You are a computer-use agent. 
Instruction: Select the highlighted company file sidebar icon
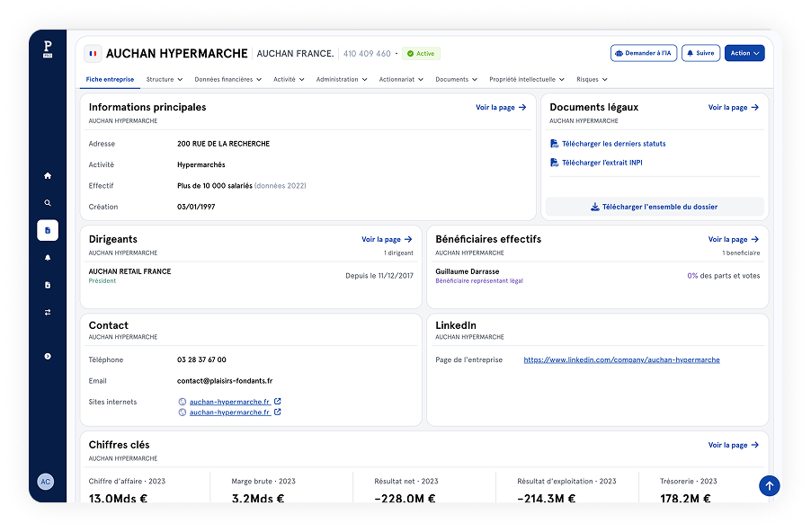(x=48, y=231)
